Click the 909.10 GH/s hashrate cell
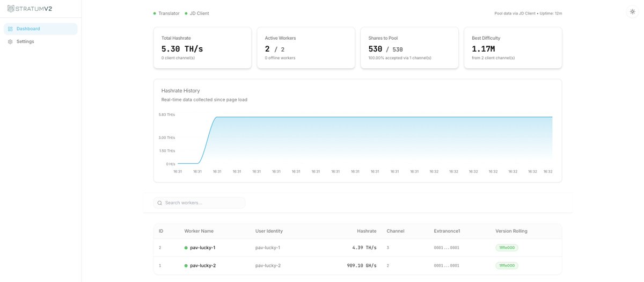Viewport: 644px width, 282px height. (362, 265)
